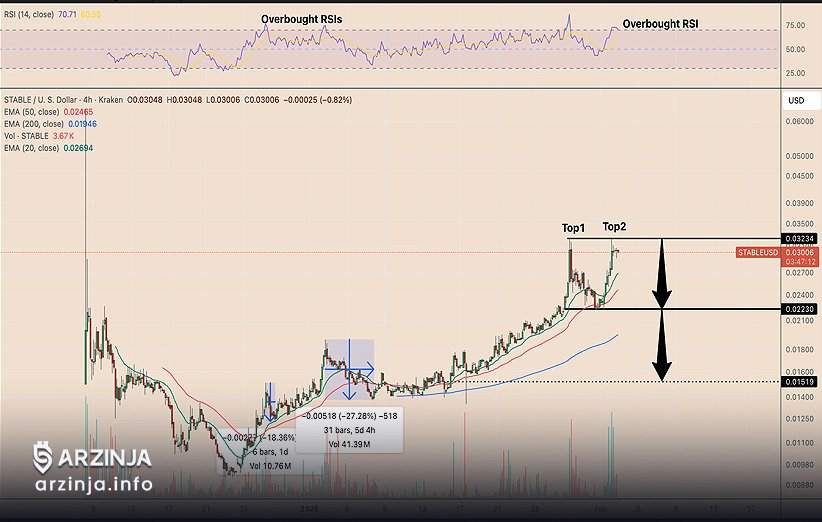Click the Top2 annotation label
This screenshot has width=822, height=522.
point(616,227)
